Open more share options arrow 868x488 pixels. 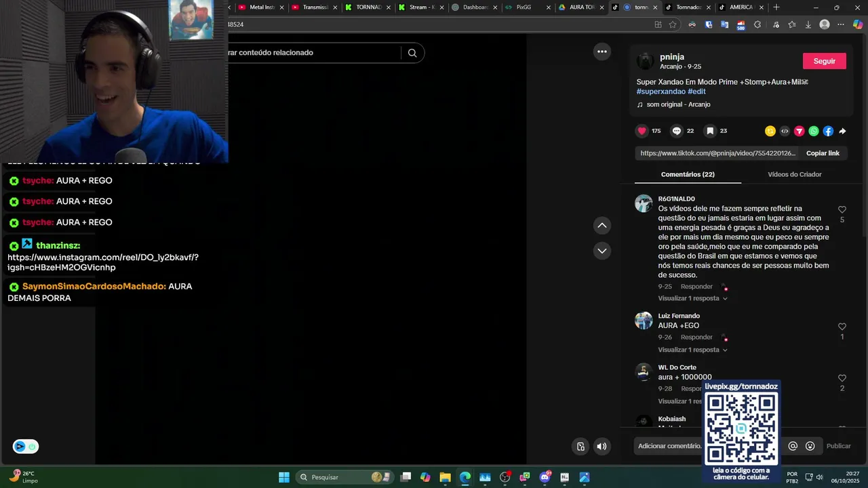click(842, 131)
